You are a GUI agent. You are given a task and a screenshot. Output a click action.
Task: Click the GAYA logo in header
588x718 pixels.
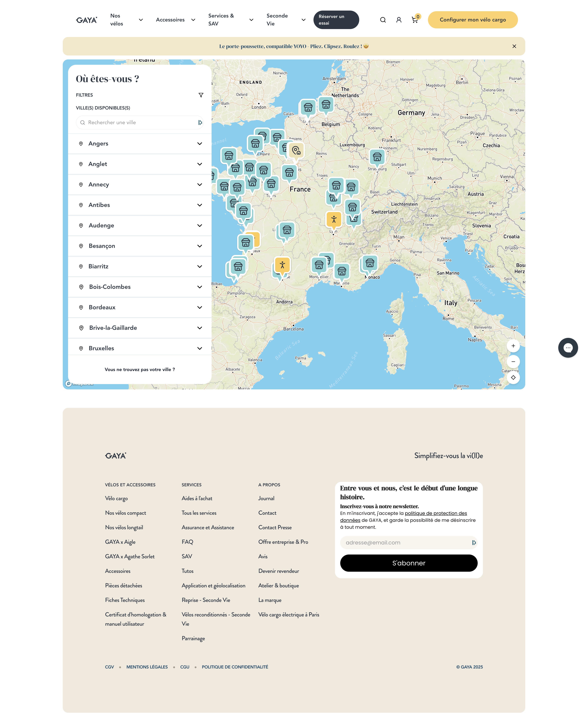click(x=86, y=20)
